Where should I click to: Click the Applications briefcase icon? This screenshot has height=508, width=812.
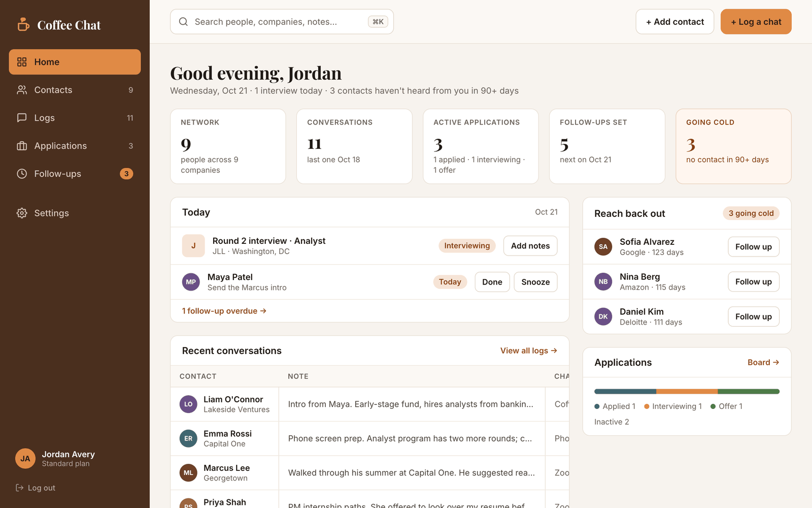(22, 146)
